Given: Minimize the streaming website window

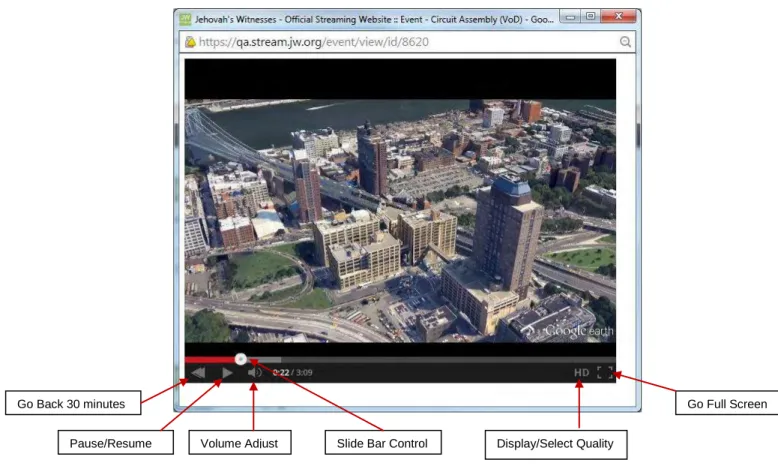Looking at the screenshot, I should tap(571, 17).
